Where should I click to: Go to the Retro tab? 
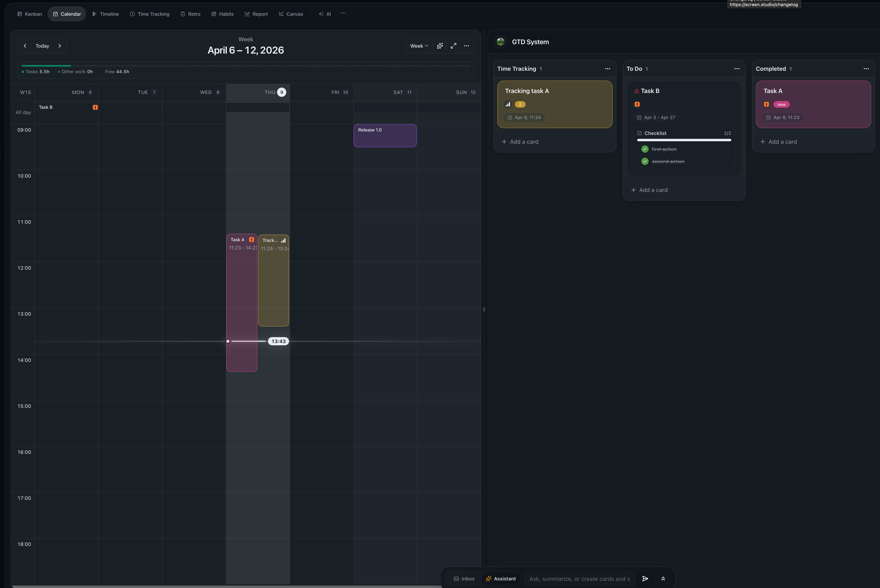click(x=191, y=14)
